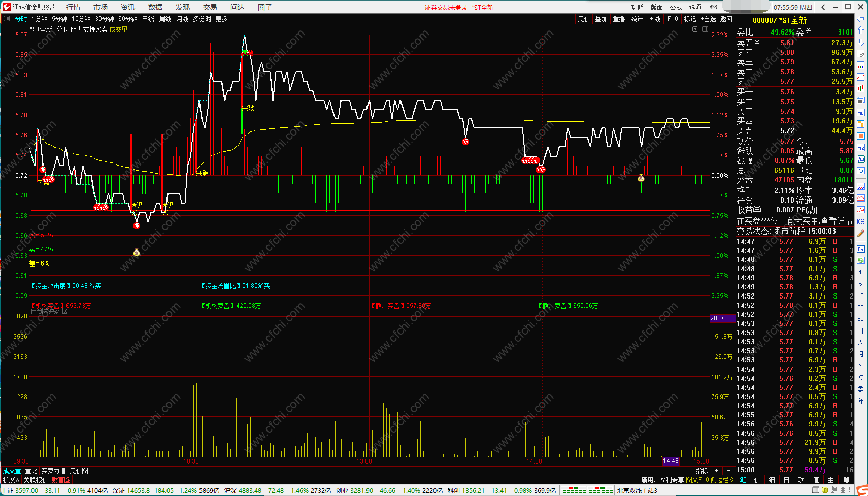Open the 版面 menu
This screenshot has height=496, width=868.
[657, 7]
